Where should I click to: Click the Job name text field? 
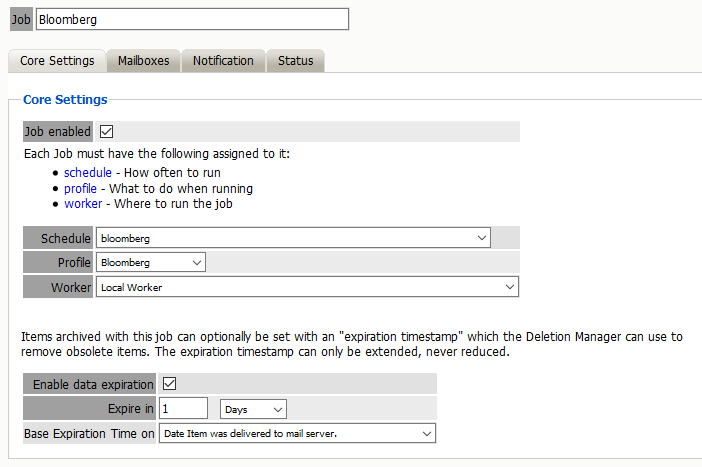tap(192, 19)
